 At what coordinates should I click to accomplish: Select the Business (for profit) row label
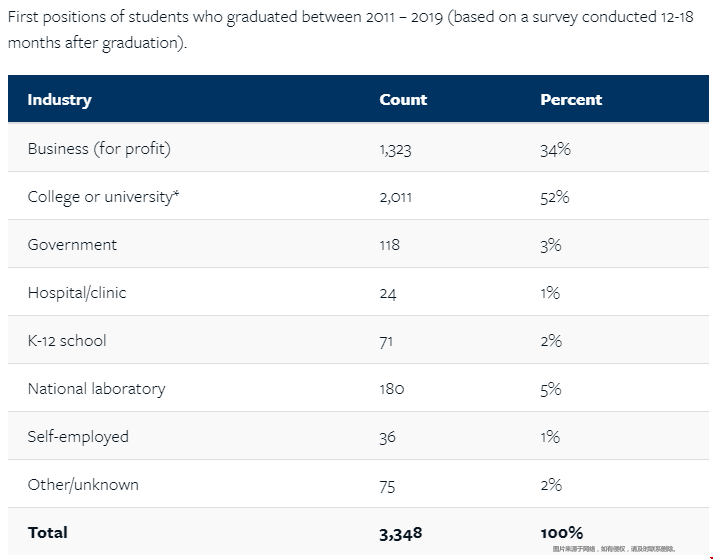[x=99, y=149]
